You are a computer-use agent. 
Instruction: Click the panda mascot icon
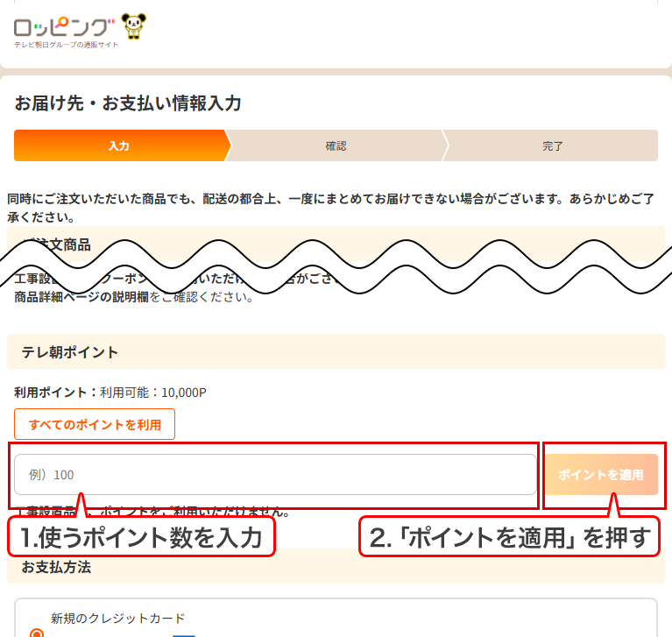click(134, 26)
